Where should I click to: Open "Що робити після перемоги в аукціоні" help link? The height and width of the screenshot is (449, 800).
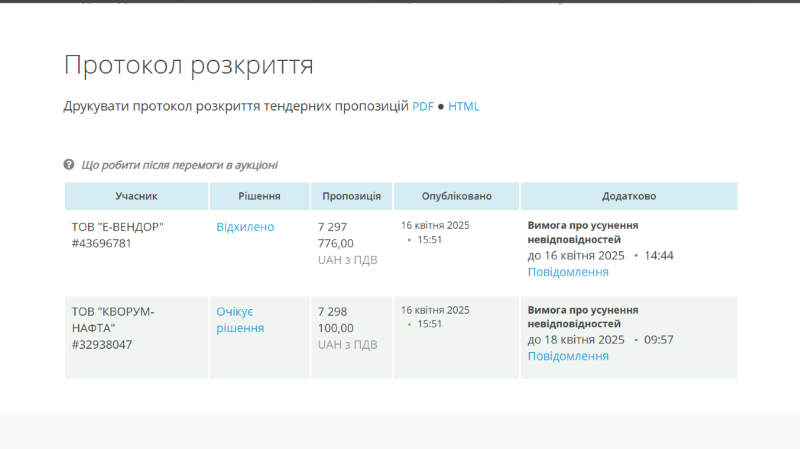(x=179, y=165)
